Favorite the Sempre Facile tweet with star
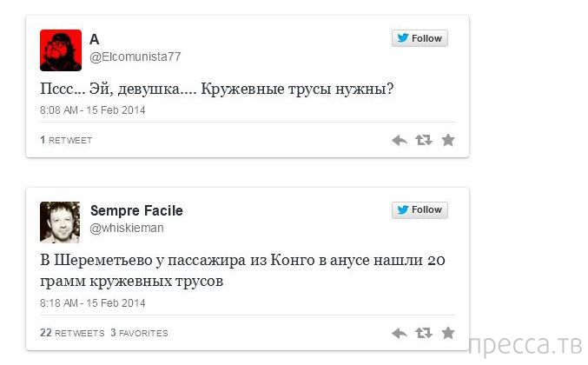This screenshot has width=588, height=365. pyautogui.click(x=448, y=333)
